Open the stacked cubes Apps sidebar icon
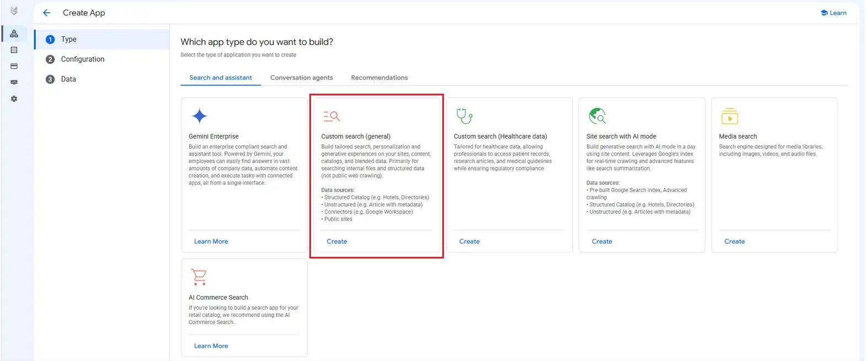Viewport: 868px width, 361px height. (14, 34)
